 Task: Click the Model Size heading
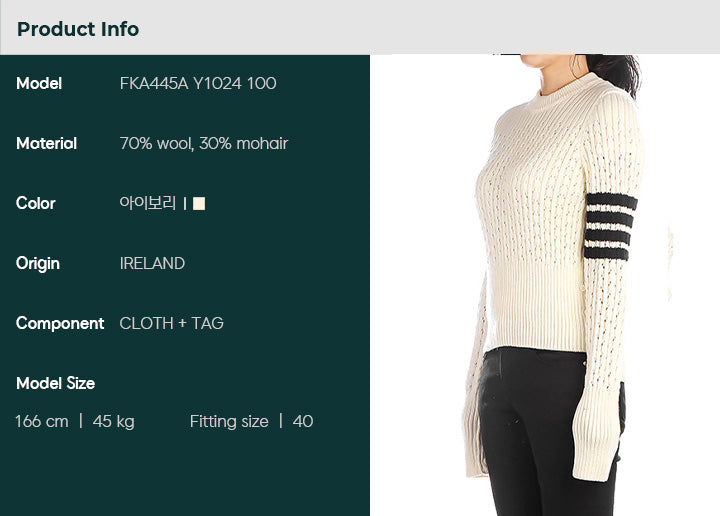(x=56, y=383)
